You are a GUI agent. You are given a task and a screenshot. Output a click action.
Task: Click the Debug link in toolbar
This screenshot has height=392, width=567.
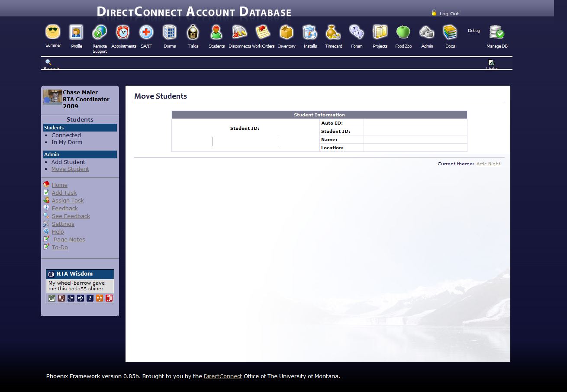[474, 31]
